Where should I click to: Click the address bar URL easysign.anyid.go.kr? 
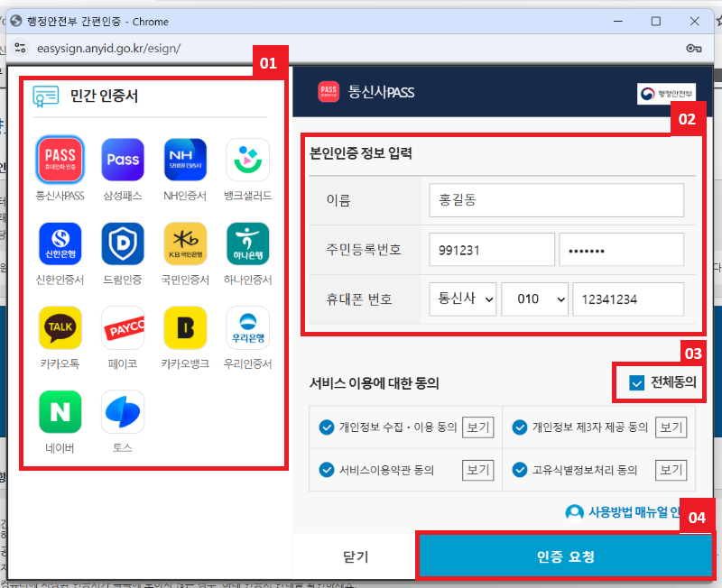coord(108,48)
